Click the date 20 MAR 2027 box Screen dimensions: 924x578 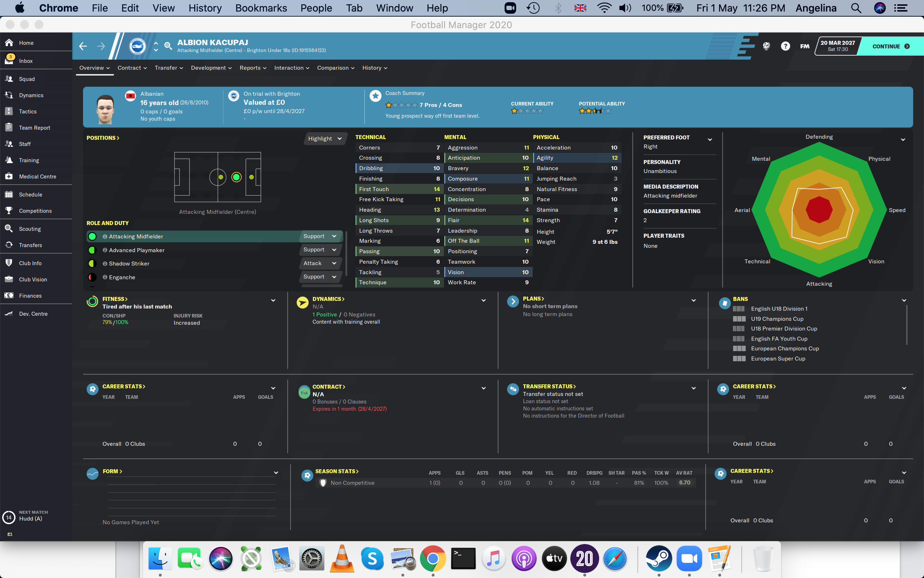pyautogui.click(x=837, y=46)
